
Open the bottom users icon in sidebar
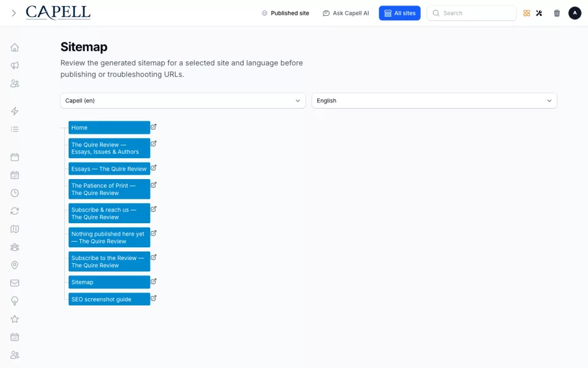(x=15, y=355)
